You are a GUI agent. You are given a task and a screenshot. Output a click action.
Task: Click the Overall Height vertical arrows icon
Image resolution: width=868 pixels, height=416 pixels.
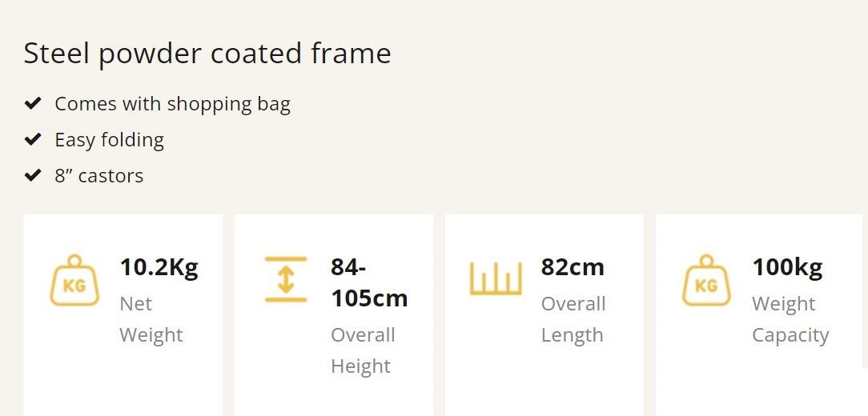tap(286, 279)
